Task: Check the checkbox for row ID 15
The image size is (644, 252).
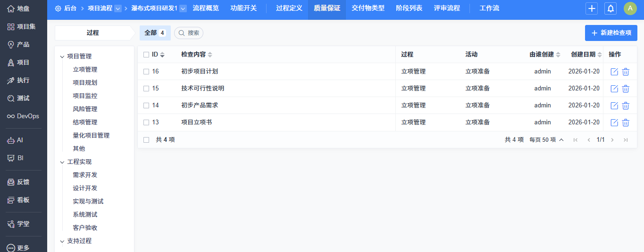Action: 146,89
